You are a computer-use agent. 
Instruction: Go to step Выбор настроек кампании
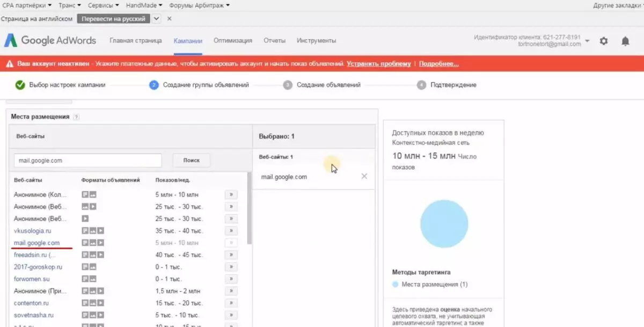[68, 85]
